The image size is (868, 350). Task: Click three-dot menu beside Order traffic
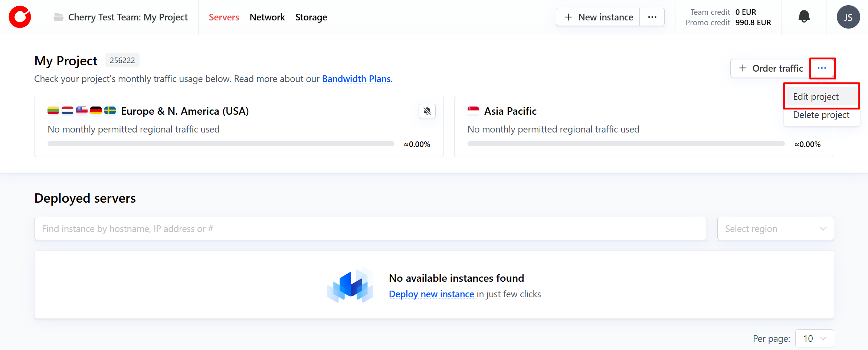[x=822, y=68]
